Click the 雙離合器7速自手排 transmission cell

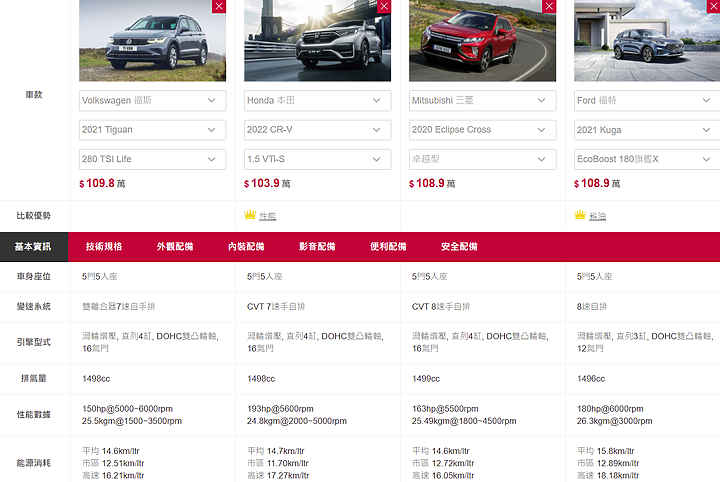click(x=119, y=307)
